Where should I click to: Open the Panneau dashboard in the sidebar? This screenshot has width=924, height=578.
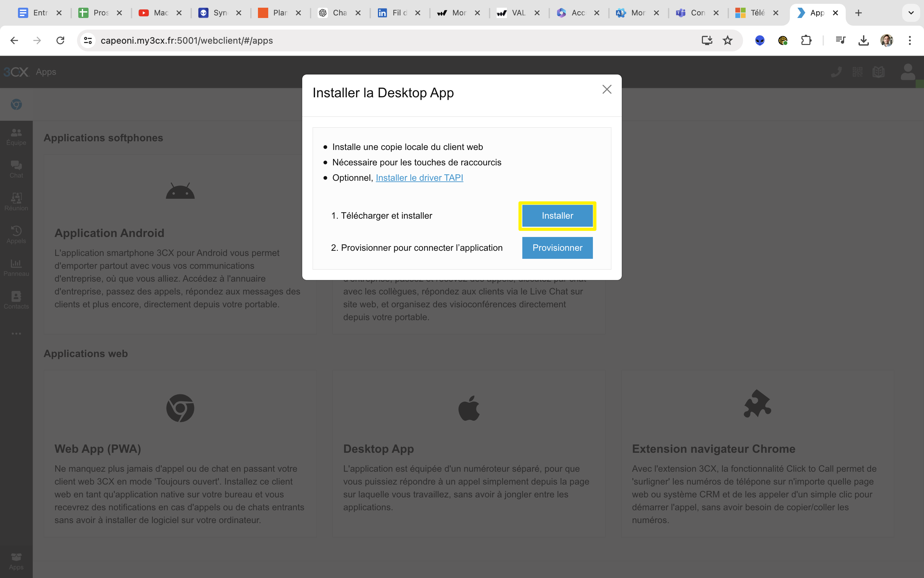point(16,268)
